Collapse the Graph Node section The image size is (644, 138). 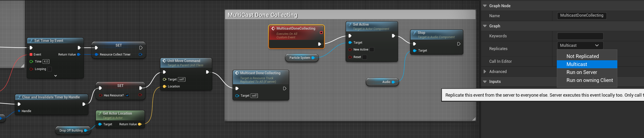tap(485, 6)
